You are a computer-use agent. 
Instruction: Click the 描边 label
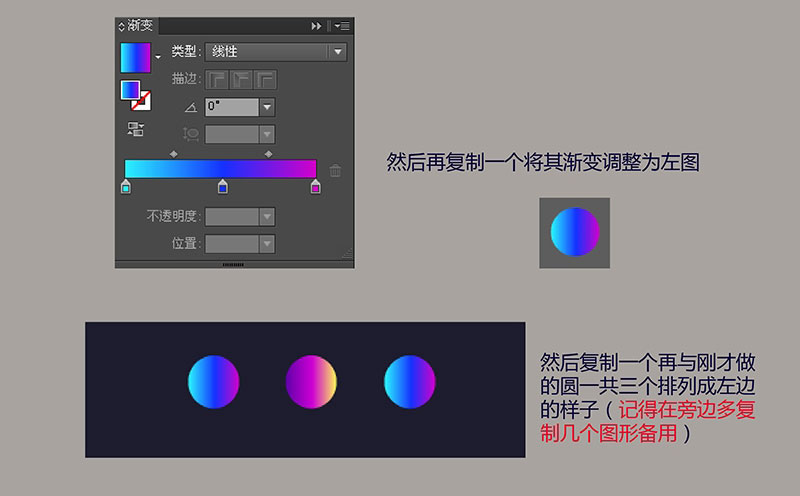click(184, 79)
